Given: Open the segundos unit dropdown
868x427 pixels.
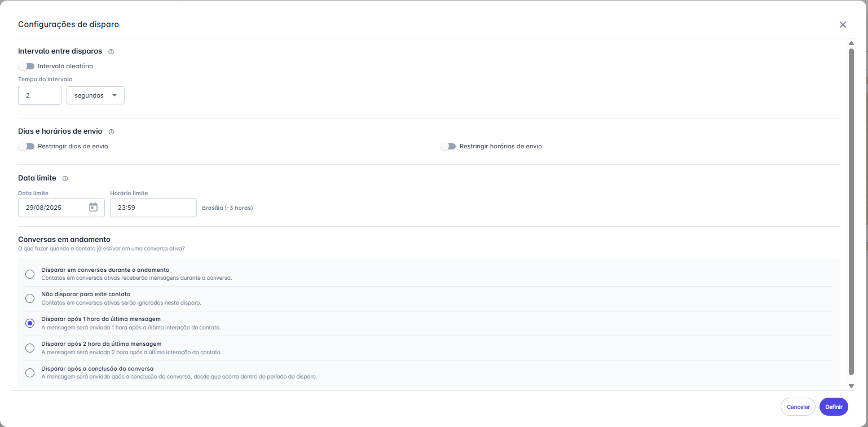Looking at the screenshot, I should 95,95.
